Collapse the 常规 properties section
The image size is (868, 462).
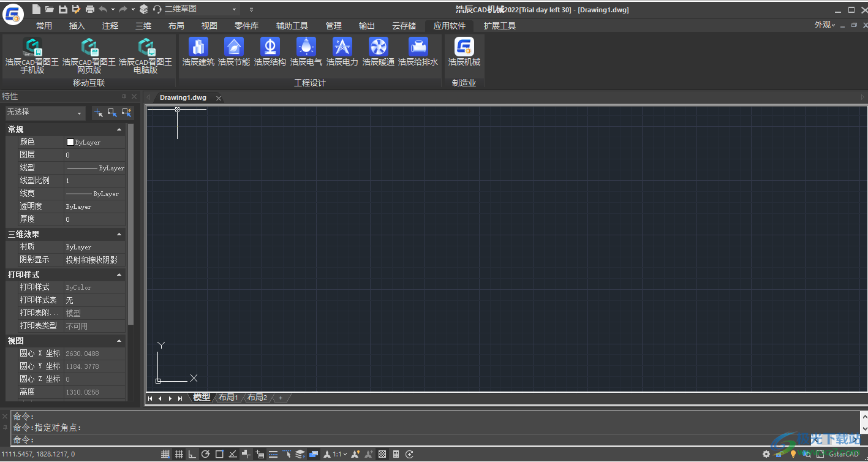pos(119,130)
